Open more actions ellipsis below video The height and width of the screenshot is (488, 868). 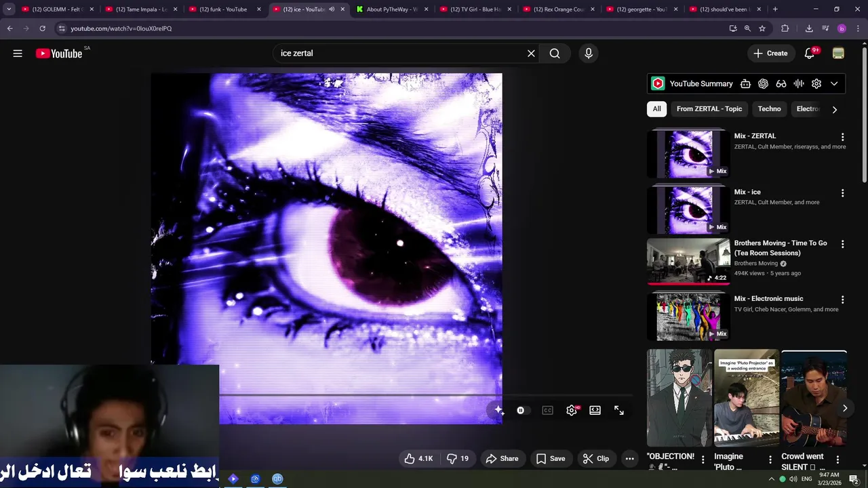point(629,459)
